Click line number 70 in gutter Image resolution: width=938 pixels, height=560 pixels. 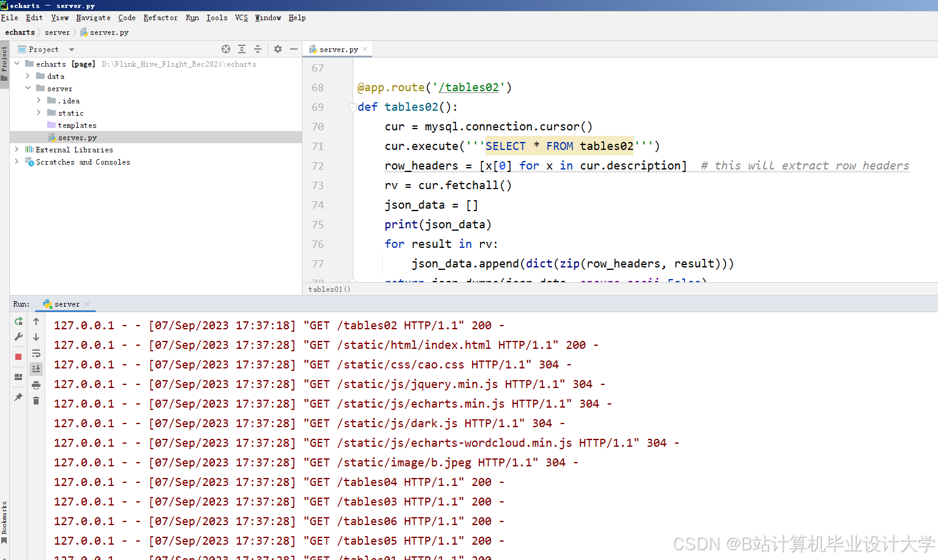[318, 127]
